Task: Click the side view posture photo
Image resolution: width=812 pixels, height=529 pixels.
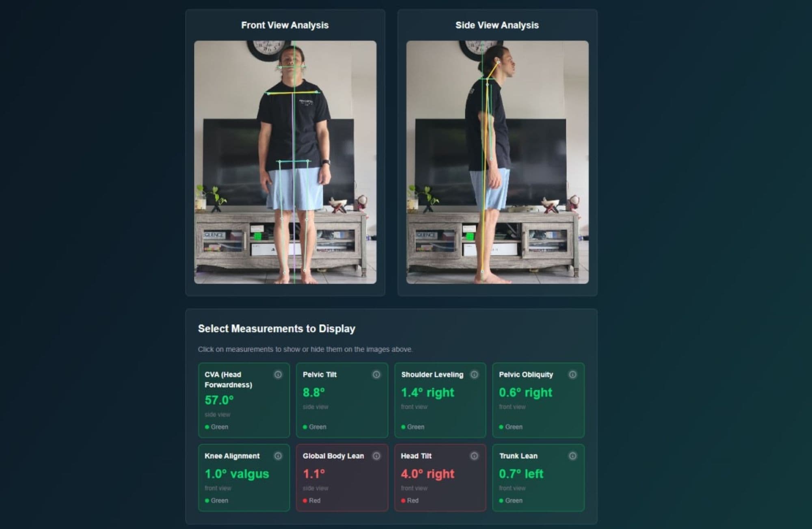Action: click(497, 162)
